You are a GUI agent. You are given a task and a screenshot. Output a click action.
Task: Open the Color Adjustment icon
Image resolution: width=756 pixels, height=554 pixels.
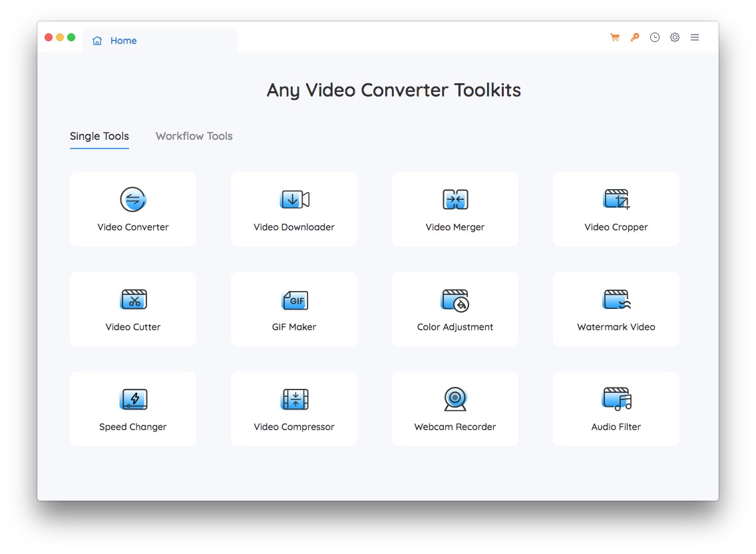[455, 300]
